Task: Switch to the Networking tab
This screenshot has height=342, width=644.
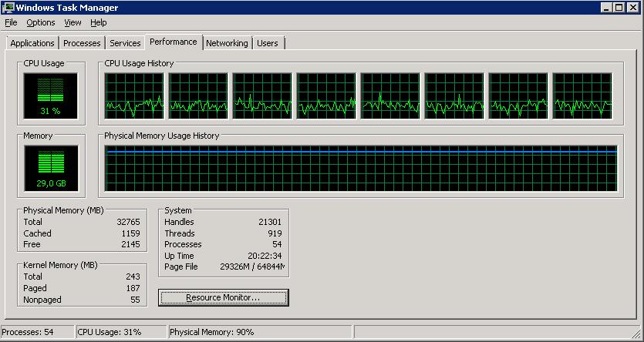Action: click(227, 43)
